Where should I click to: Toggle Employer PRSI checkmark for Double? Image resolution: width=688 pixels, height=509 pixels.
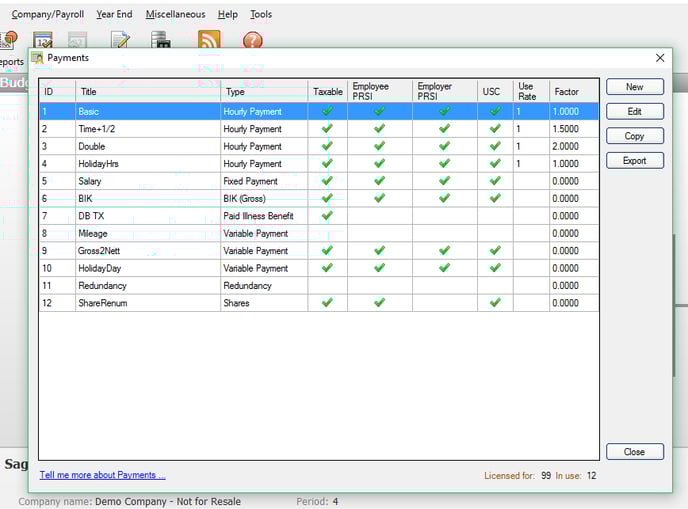point(444,146)
